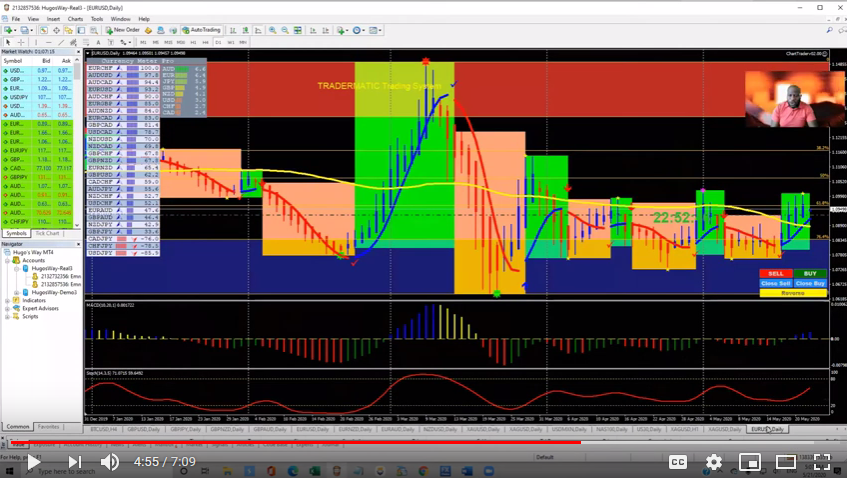Image resolution: width=847 pixels, height=478 pixels.
Task: Open the Window menu
Action: 120,19
